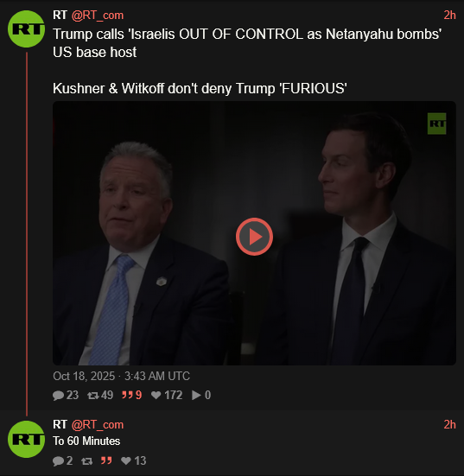Click the red quote icon showing 9
464x476 pixels.
(127, 396)
